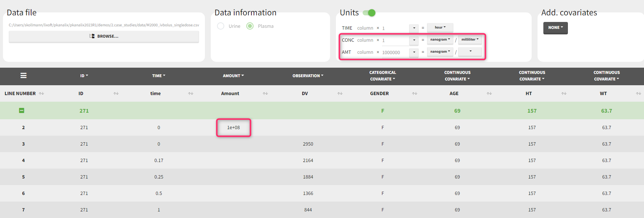This screenshot has height=218, width=644.
Task: Open the milliliter volume unit dropdown
Action: tap(470, 40)
